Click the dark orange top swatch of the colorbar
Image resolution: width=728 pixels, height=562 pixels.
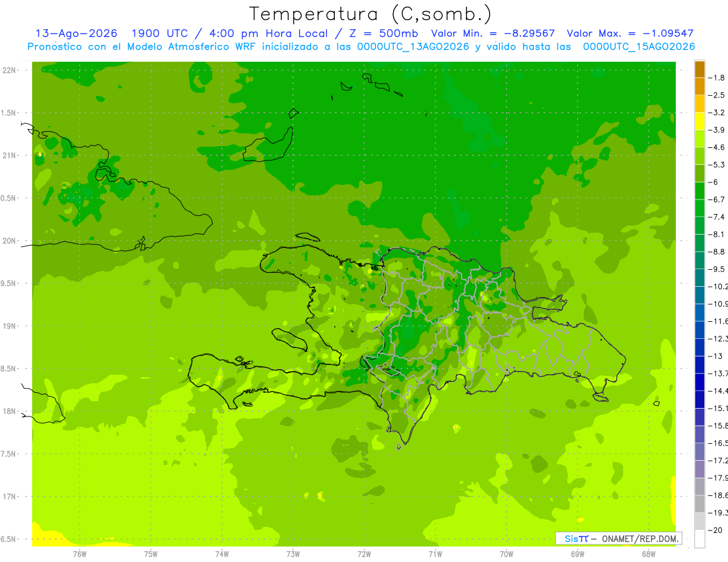[699, 69]
